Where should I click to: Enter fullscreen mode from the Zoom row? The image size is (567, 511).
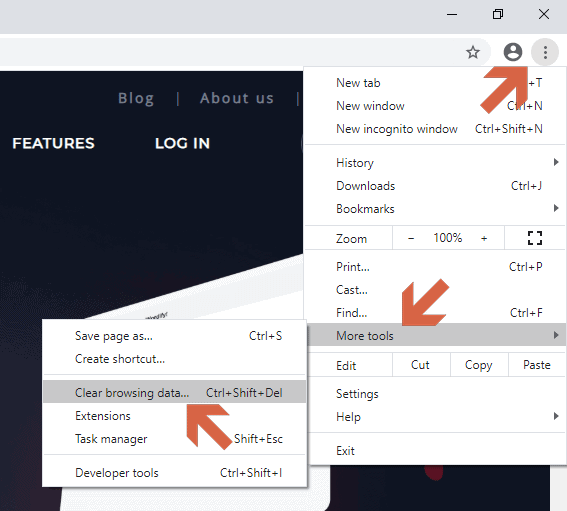pyautogui.click(x=535, y=238)
